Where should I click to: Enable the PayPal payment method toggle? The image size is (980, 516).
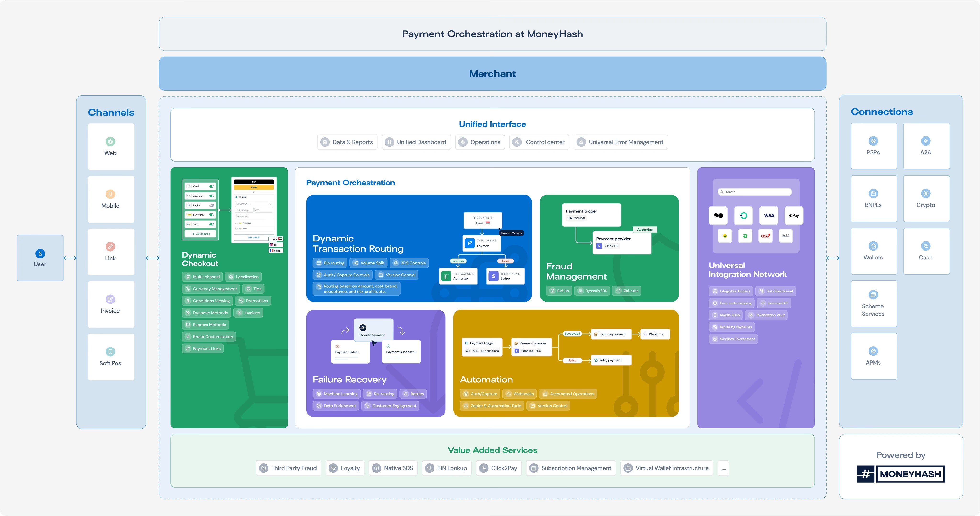pos(212,205)
